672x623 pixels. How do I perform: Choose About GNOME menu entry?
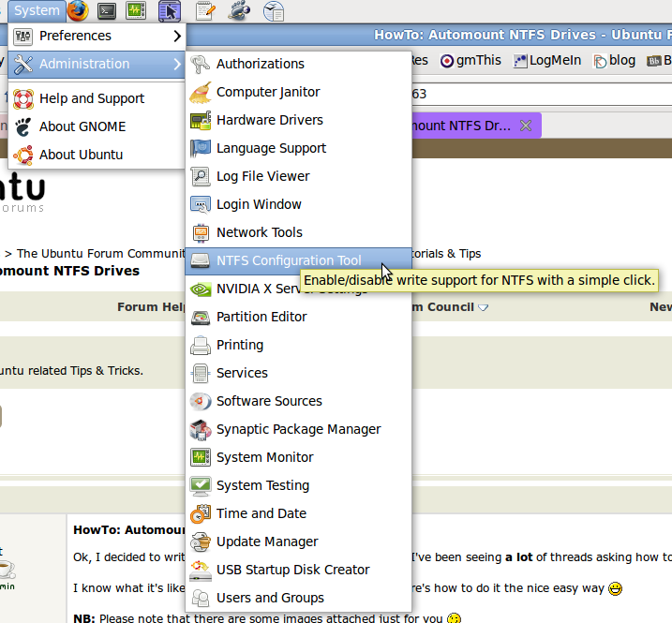tap(97, 126)
